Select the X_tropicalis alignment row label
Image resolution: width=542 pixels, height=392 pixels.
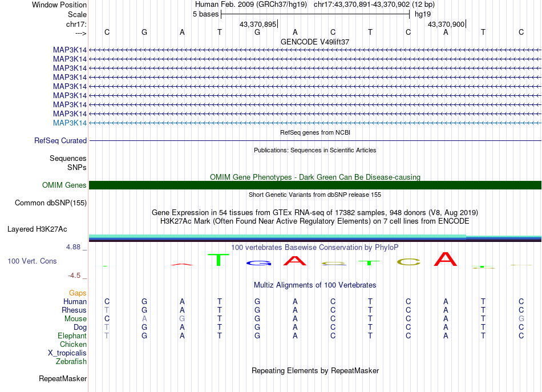click(67, 353)
